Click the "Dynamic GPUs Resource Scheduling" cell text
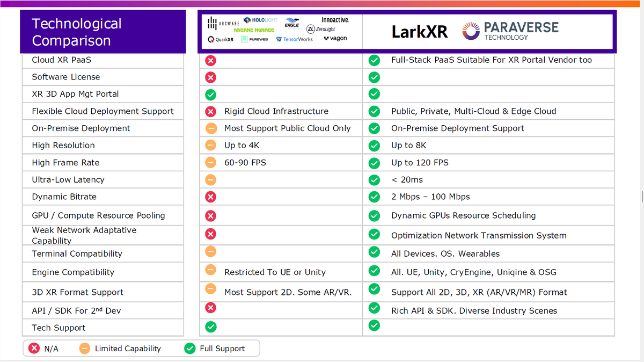644x362 pixels. [464, 216]
